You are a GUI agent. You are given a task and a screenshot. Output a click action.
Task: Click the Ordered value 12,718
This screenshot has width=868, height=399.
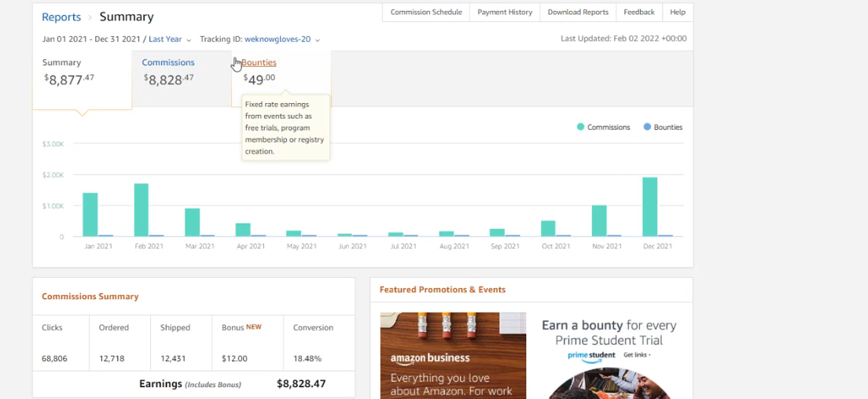point(112,359)
